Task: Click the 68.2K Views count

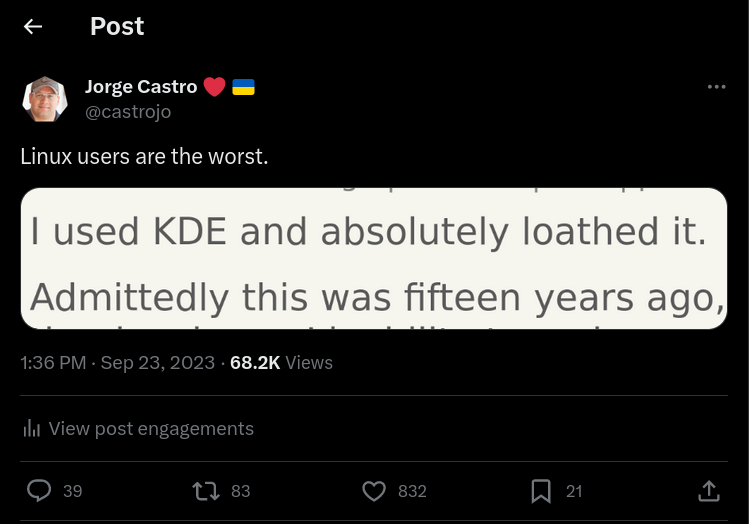Action: [x=281, y=363]
